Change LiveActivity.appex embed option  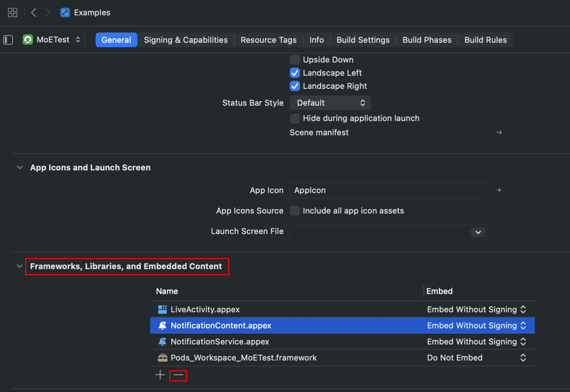[x=476, y=309]
